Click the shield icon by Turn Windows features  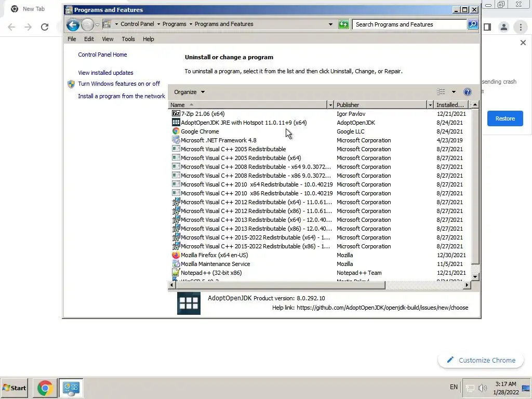click(71, 84)
